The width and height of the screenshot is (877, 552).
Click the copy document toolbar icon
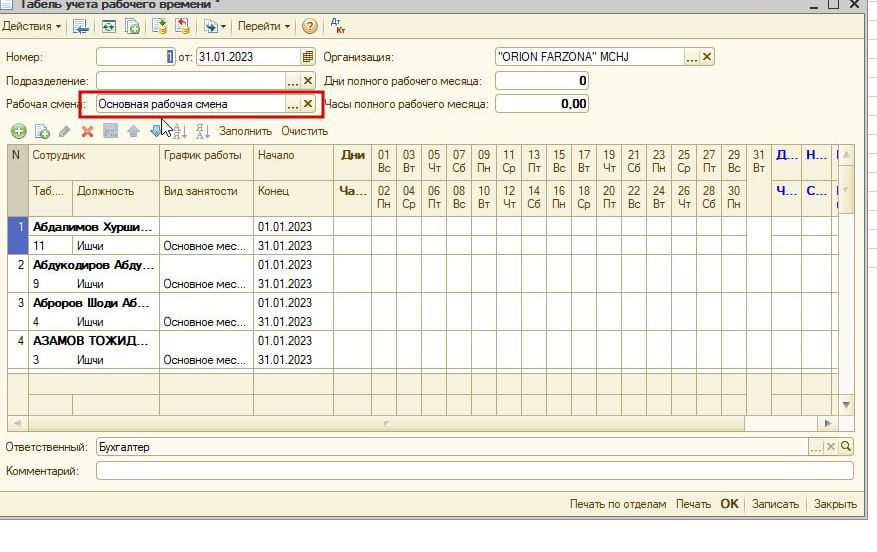[x=132, y=26]
